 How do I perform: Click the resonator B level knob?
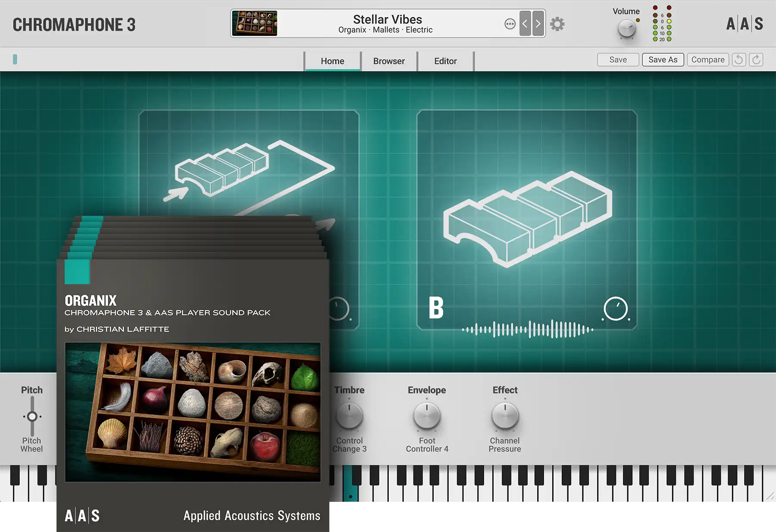[x=616, y=308]
